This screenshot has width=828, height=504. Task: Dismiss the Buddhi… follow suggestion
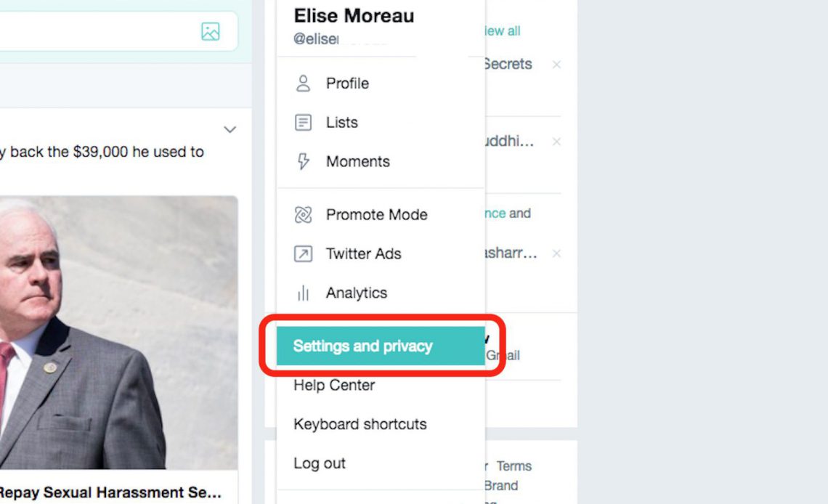click(556, 142)
